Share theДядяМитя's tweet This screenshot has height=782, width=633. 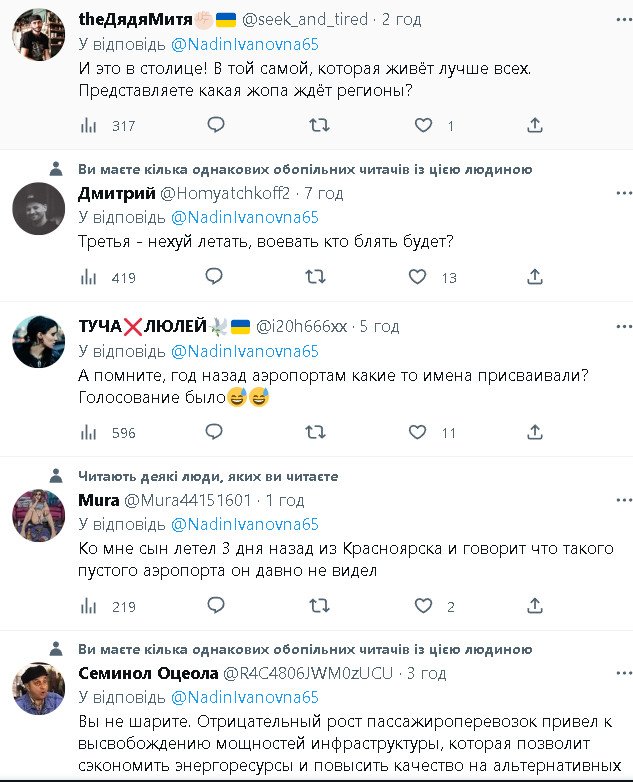pyautogui.click(x=535, y=125)
